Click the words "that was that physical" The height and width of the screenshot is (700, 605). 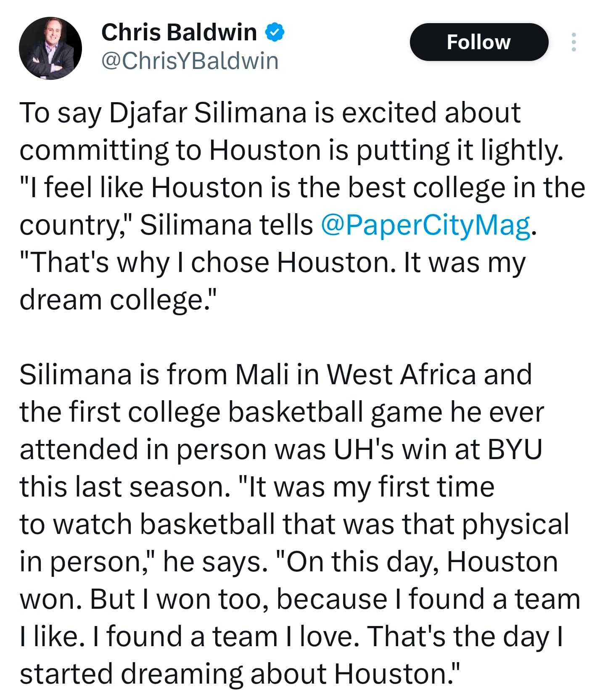[x=425, y=524]
